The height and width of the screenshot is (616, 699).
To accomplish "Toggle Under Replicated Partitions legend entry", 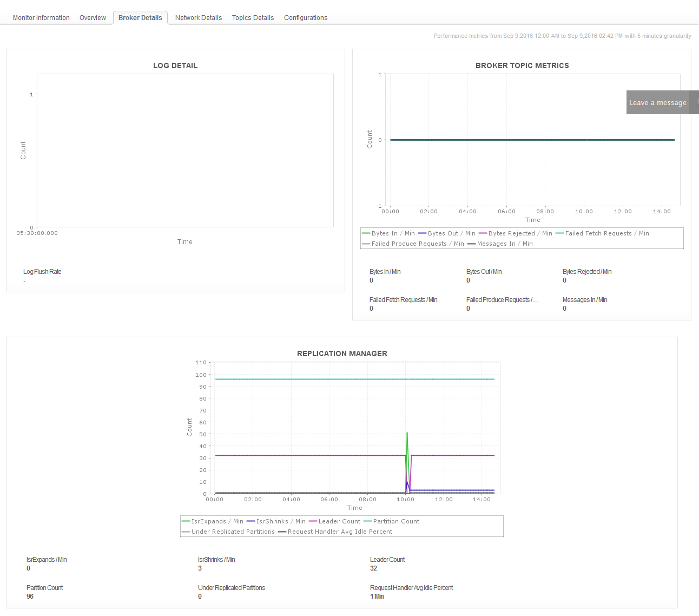I will 228,532.
